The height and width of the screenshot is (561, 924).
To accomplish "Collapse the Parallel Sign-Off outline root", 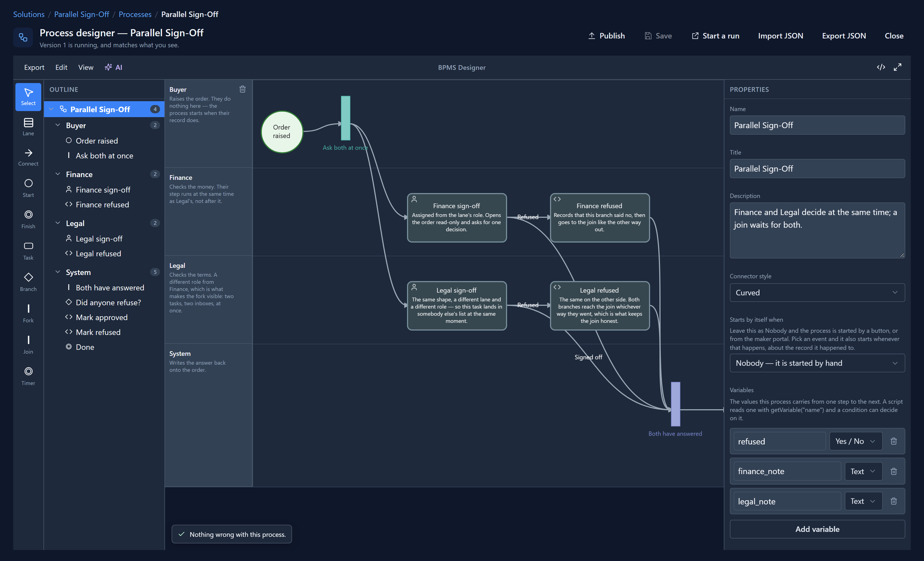I will [51, 109].
